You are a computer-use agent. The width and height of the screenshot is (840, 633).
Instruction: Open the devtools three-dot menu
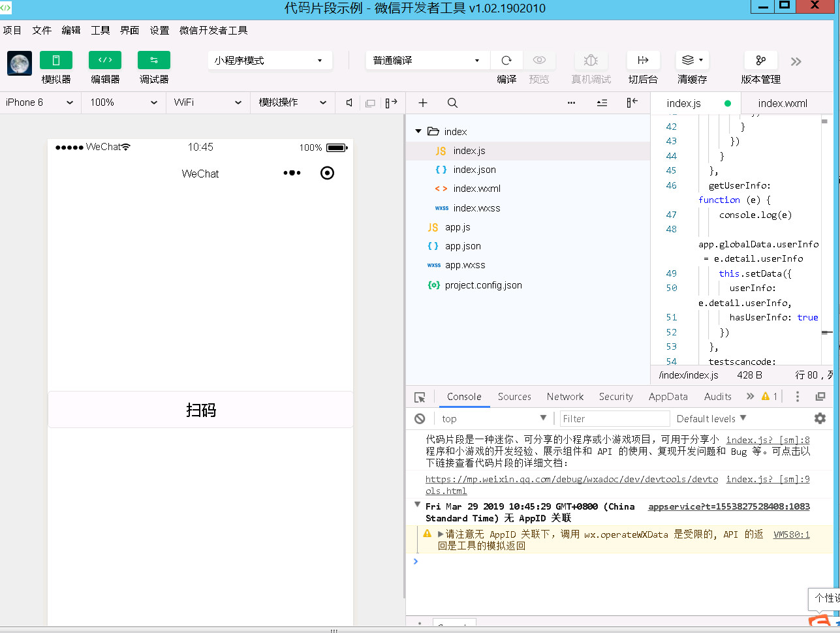pyautogui.click(x=797, y=396)
